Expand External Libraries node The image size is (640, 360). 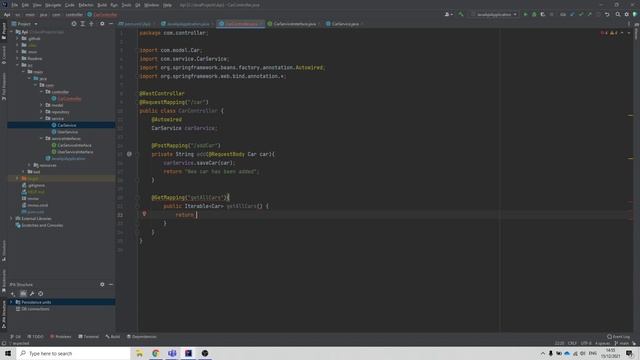(x=11, y=218)
